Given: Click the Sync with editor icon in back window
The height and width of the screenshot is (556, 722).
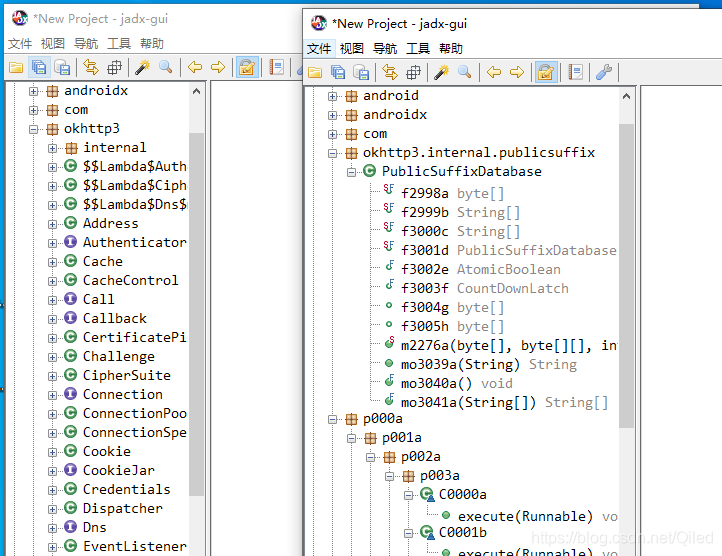Looking at the screenshot, I should pos(91,68).
